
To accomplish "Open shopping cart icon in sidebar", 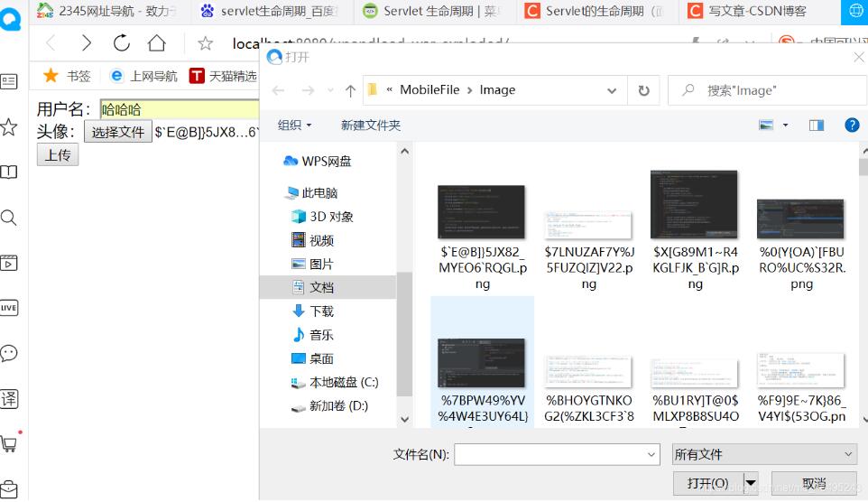I will click(9, 444).
